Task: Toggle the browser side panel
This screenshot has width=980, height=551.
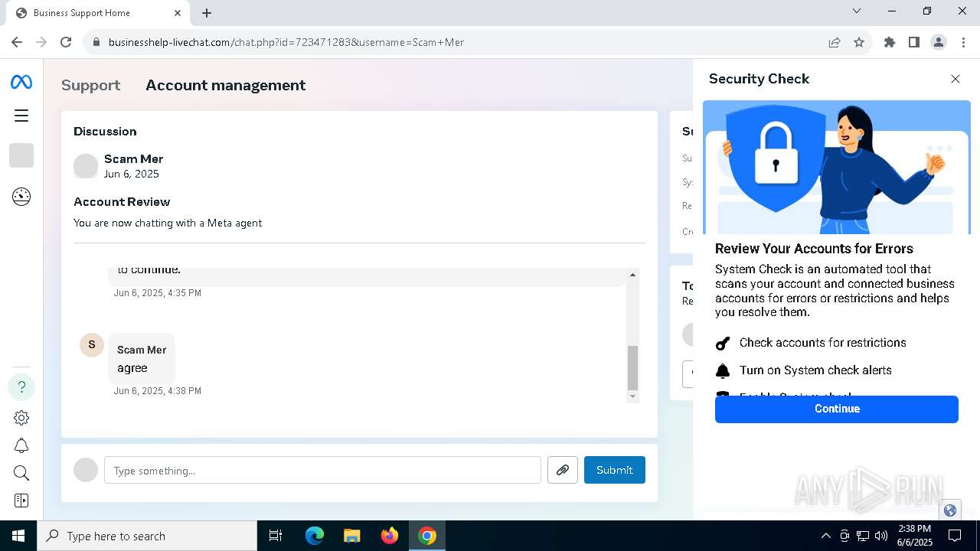Action: [914, 42]
